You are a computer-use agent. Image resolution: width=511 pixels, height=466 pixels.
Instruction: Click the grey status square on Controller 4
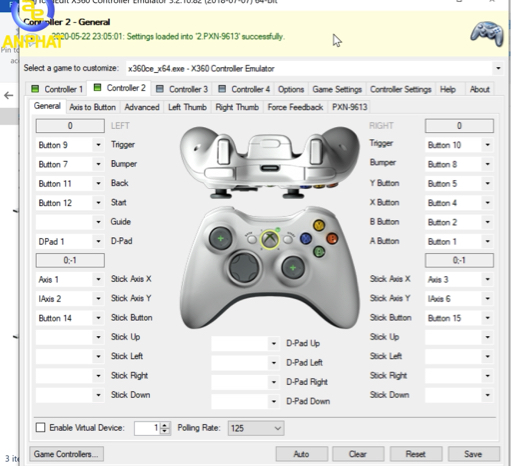[222, 89]
